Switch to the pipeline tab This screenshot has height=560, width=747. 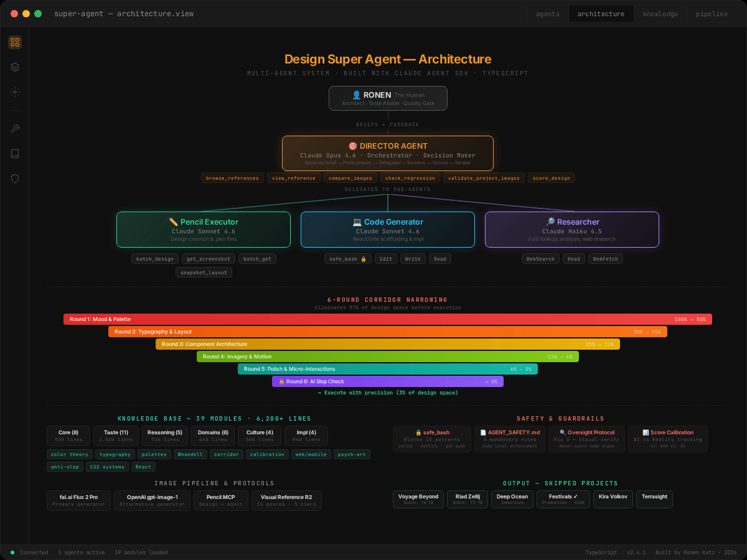(711, 14)
